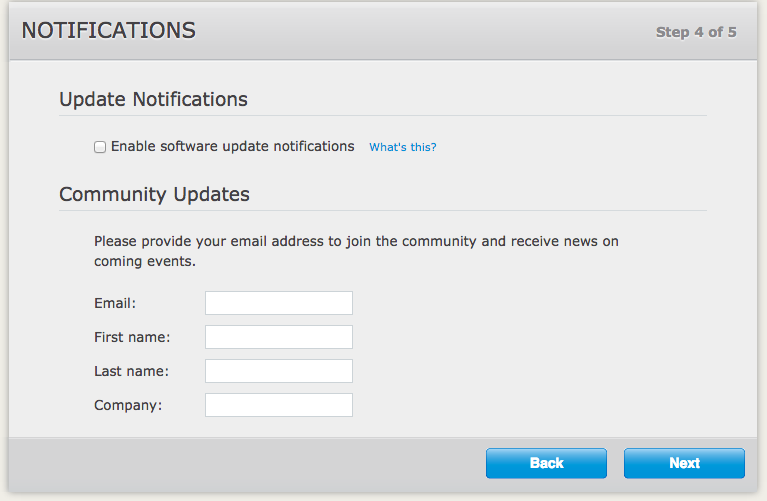Image resolution: width=767 pixels, height=501 pixels.
Task: Click the 'Step 4 of 5' indicator
Action: point(696,32)
